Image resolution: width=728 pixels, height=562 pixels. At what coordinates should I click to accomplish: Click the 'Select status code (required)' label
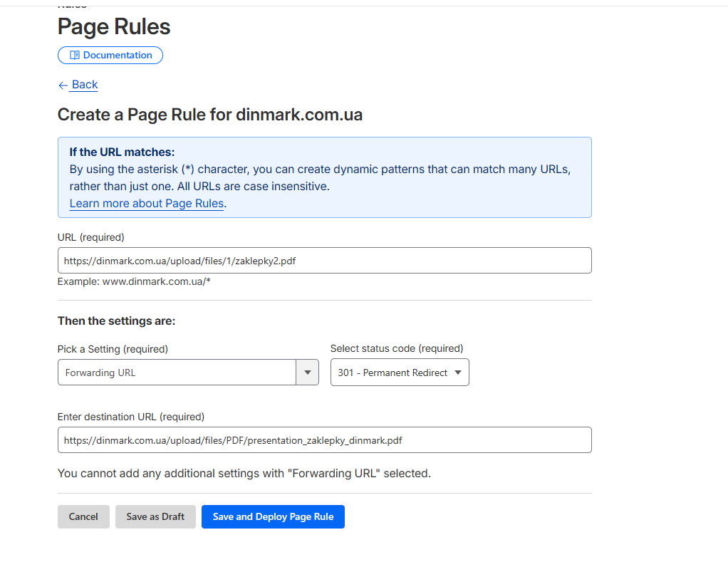[397, 348]
